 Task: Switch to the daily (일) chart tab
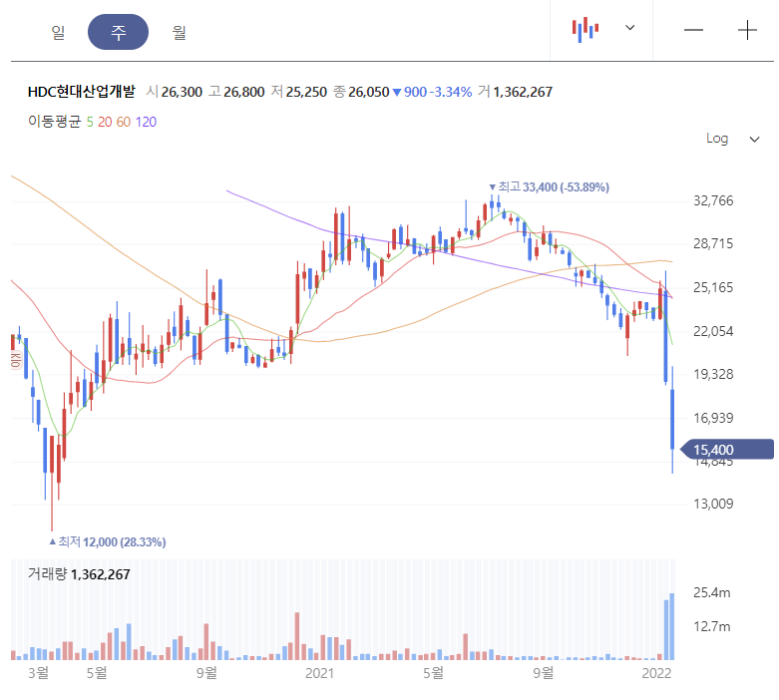click(58, 32)
